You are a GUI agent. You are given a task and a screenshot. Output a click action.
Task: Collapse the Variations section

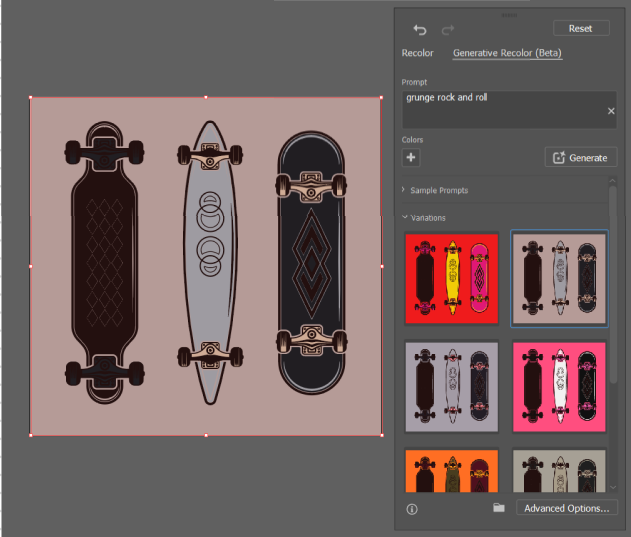pyautogui.click(x=428, y=217)
